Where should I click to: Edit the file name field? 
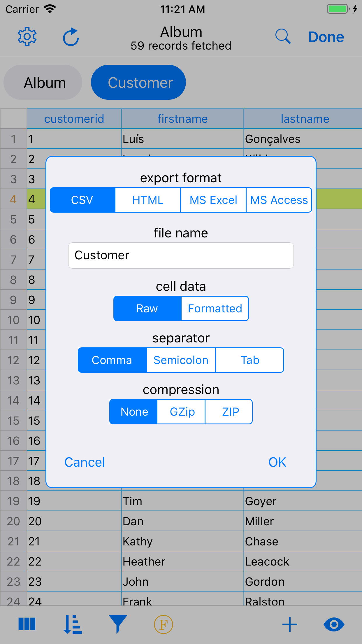pyautogui.click(x=181, y=255)
